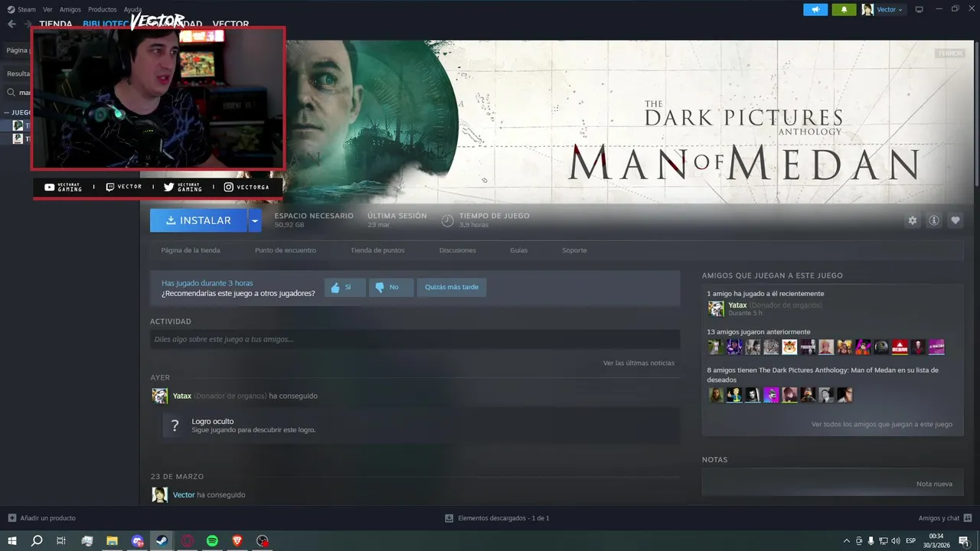Open the Windows Start menu

click(x=12, y=541)
